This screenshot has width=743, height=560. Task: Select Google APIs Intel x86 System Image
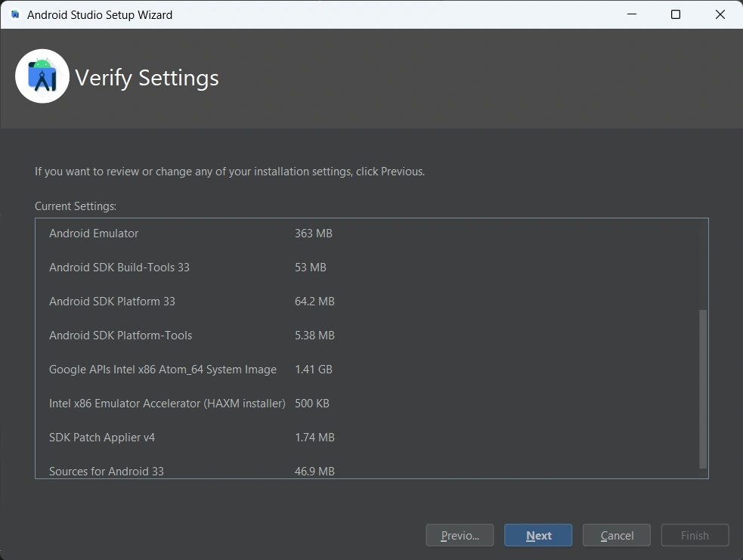click(x=163, y=370)
